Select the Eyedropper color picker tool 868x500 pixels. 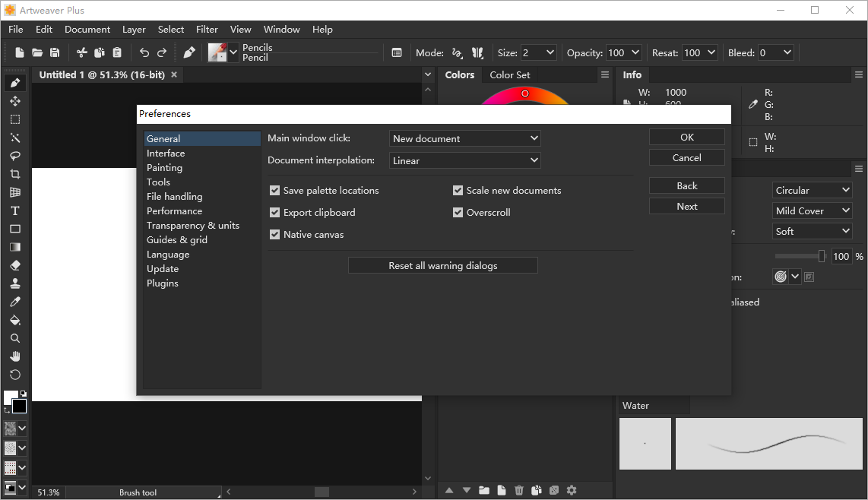click(x=14, y=302)
